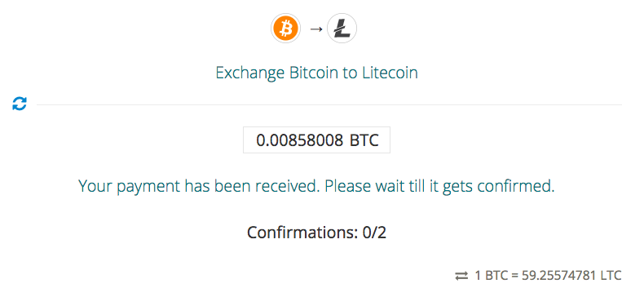The height and width of the screenshot is (297, 644).
Task: Click the word Litecoin in the heading
Action: (x=390, y=73)
